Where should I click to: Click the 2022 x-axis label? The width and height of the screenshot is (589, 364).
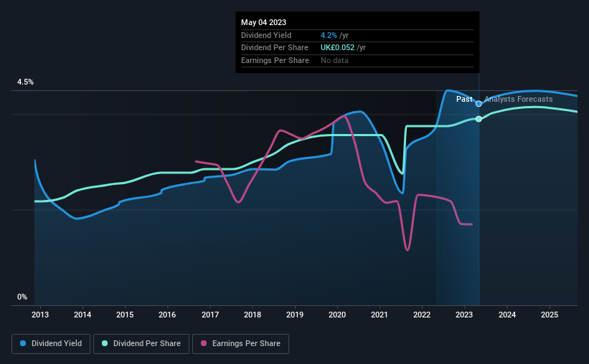click(x=422, y=315)
